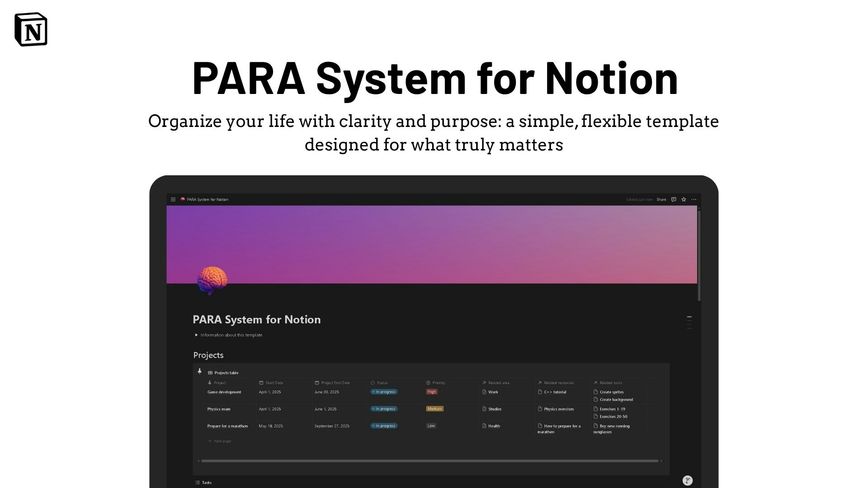This screenshot has height=488, width=868.
Task: Click the June 30, 2025 end date cell
Action: coord(326,392)
